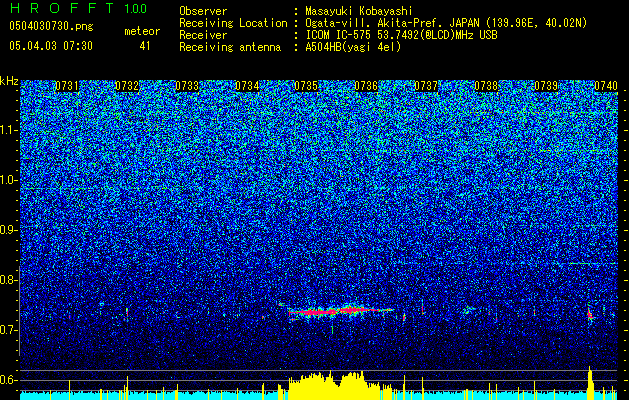Click the HROFFT title text
The width and height of the screenshot is (629, 400).
click(63, 8)
